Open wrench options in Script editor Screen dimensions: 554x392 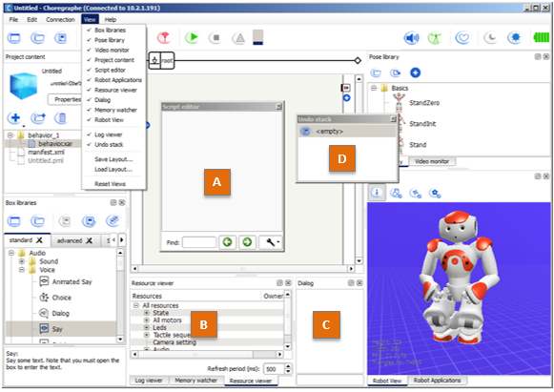(271, 242)
